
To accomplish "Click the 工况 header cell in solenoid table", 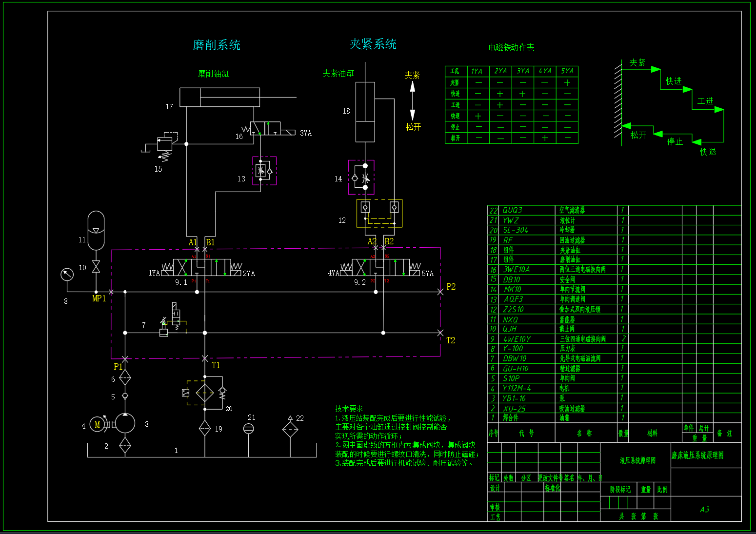I will coord(456,71).
